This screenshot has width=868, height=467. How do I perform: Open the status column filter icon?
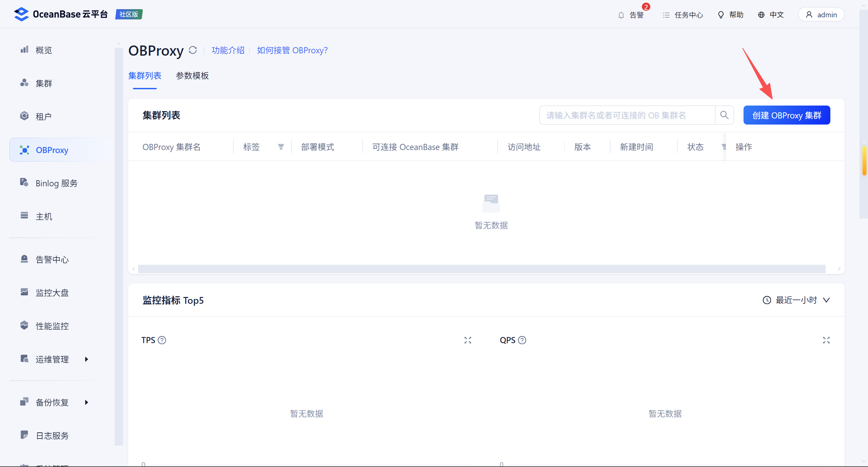tap(723, 147)
